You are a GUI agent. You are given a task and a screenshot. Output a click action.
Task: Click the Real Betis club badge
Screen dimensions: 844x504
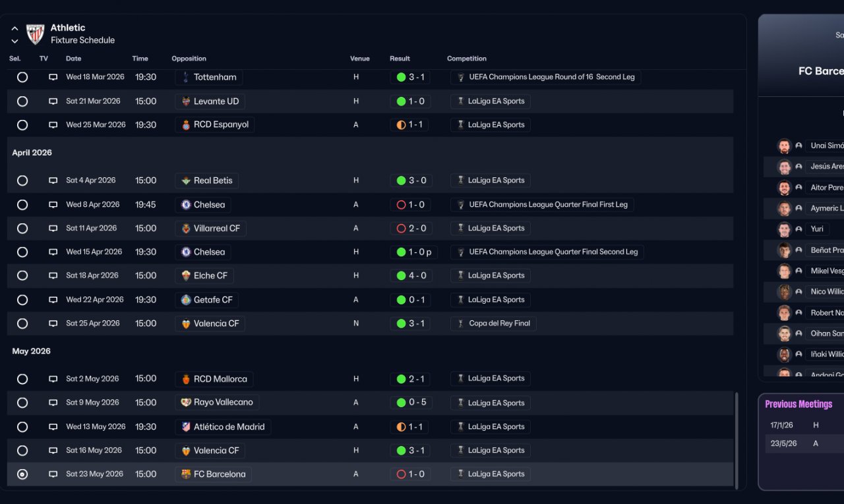pyautogui.click(x=186, y=181)
